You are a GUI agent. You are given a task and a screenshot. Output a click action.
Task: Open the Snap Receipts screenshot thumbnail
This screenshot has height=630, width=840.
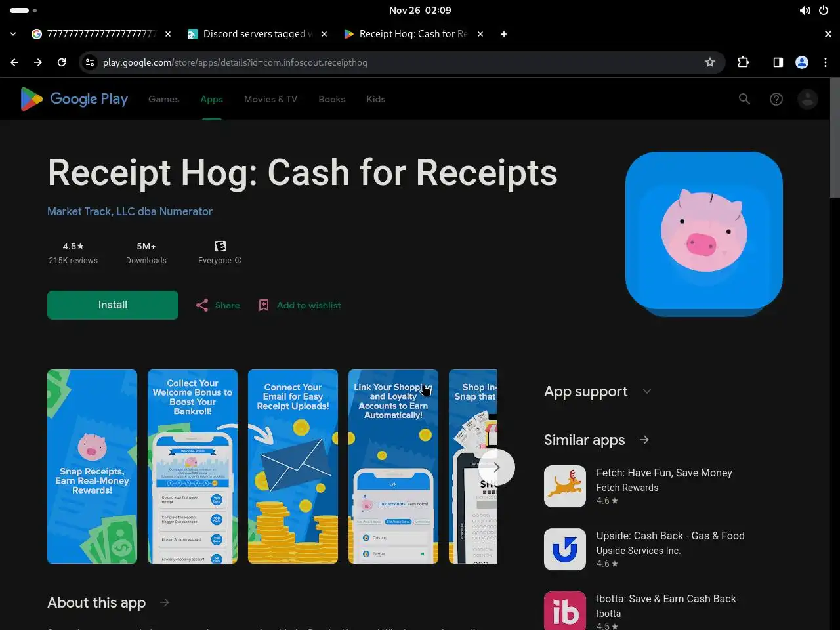click(93, 467)
